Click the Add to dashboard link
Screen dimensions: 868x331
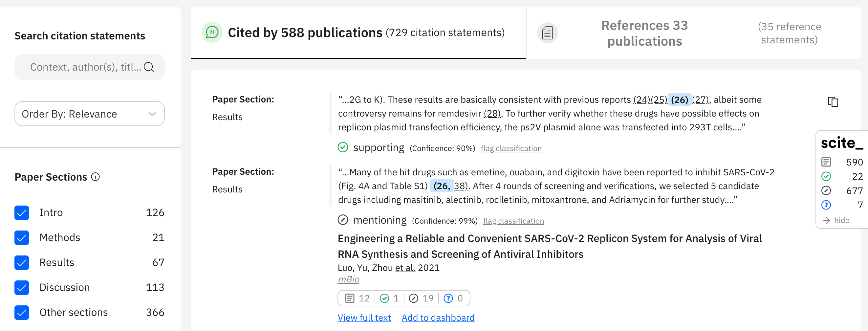click(x=438, y=318)
